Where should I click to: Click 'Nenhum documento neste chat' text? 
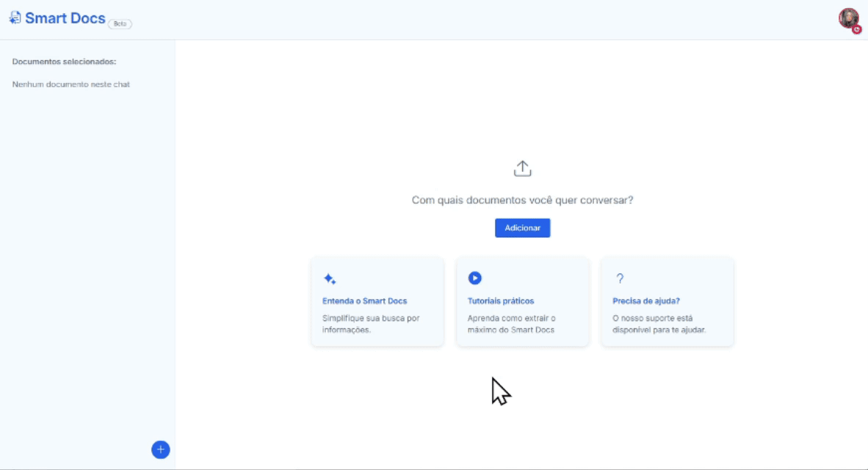70,84
